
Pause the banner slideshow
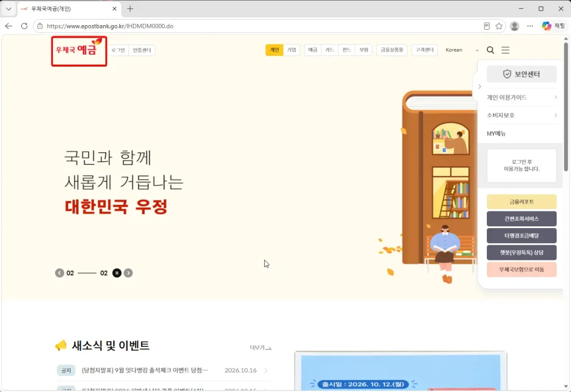117,273
